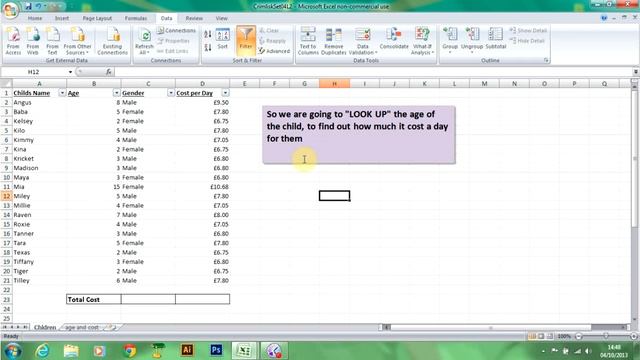Switch to the Home tab
Screen dimensions: 640x360
(35, 18)
